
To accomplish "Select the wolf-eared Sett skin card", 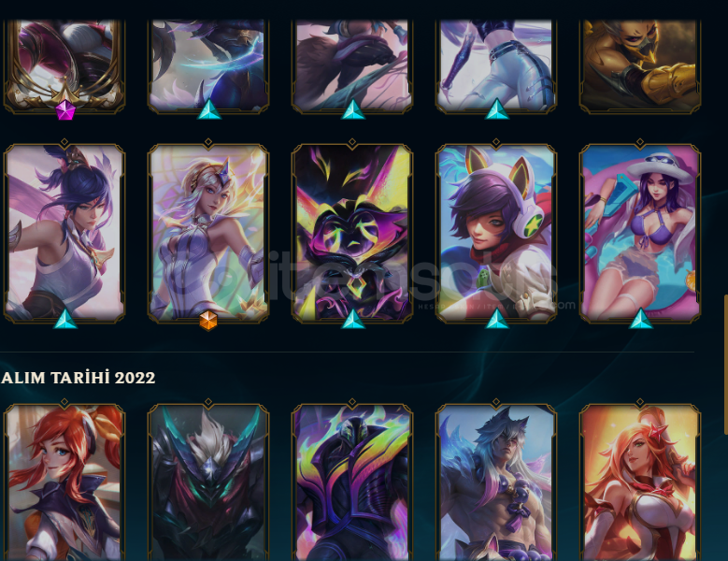I will [x=496, y=482].
